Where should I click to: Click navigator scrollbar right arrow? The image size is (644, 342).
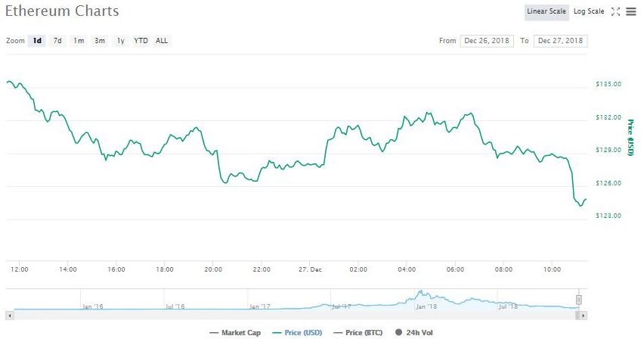pos(582,316)
